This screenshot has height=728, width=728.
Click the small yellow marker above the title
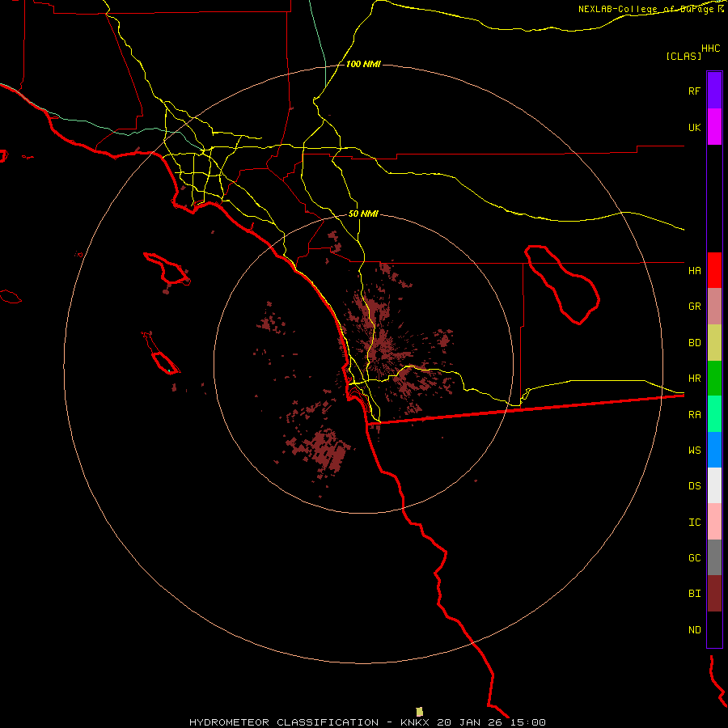[419, 712]
